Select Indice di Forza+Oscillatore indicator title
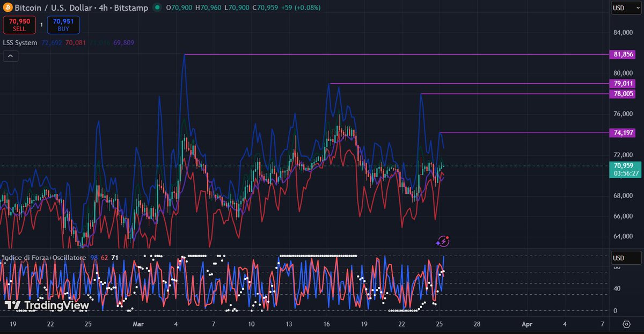Image resolution: width=644 pixels, height=334 pixels. coord(45,258)
